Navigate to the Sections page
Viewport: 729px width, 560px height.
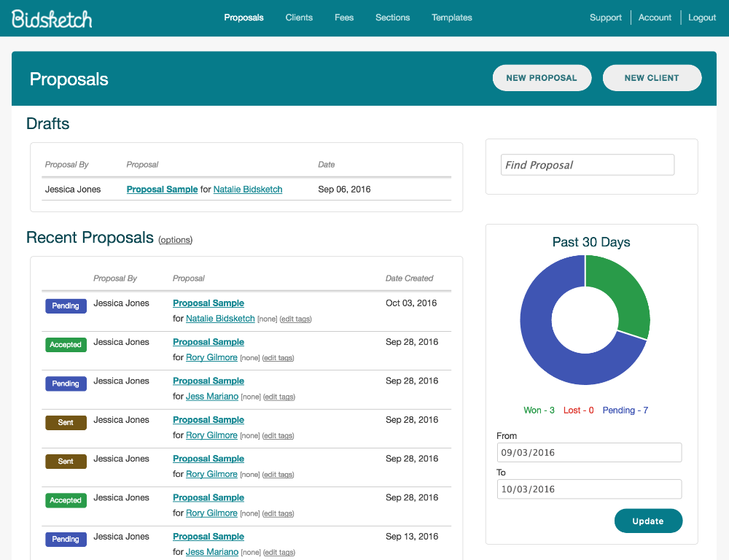pyautogui.click(x=392, y=17)
